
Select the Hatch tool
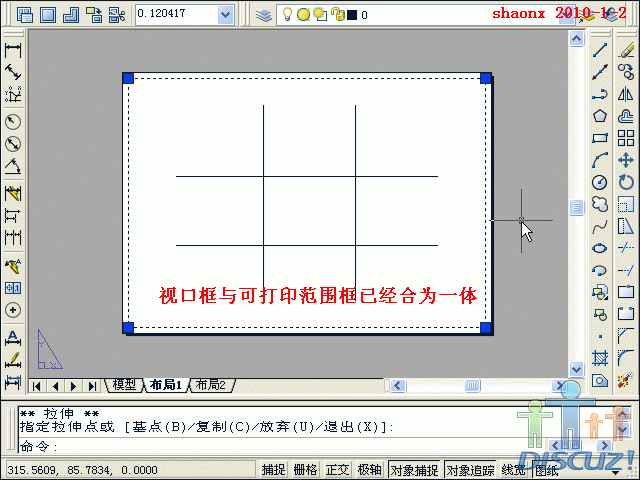click(600, 358)
